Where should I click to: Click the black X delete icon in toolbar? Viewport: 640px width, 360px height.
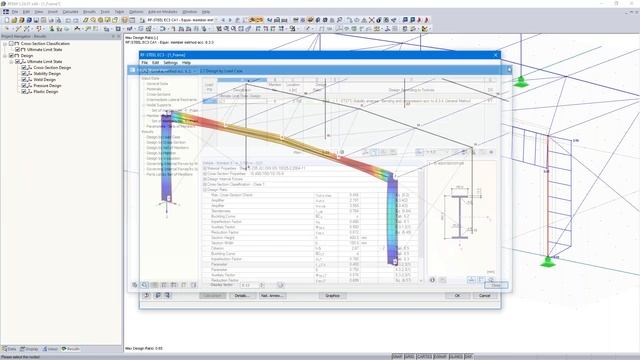[x=371, y=20]
